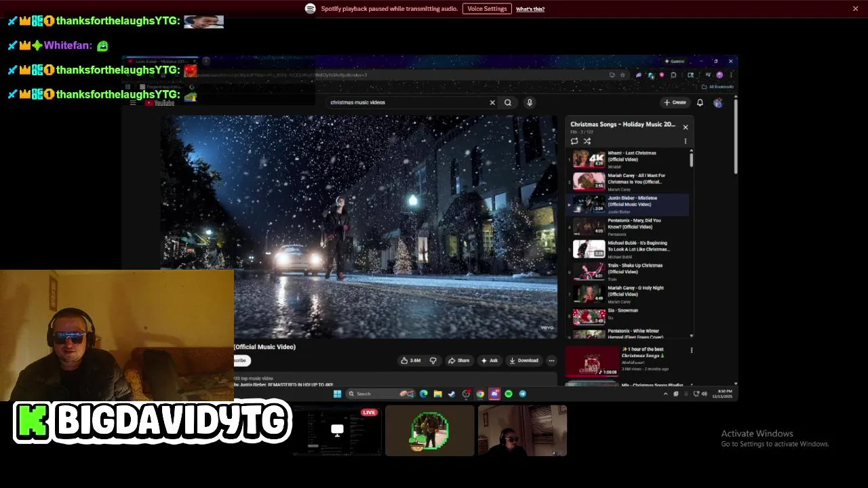This screenshot has width=868, height=488.
Task: Open options menu for '1 hour of the best'
Action: (x=692, y=350)
